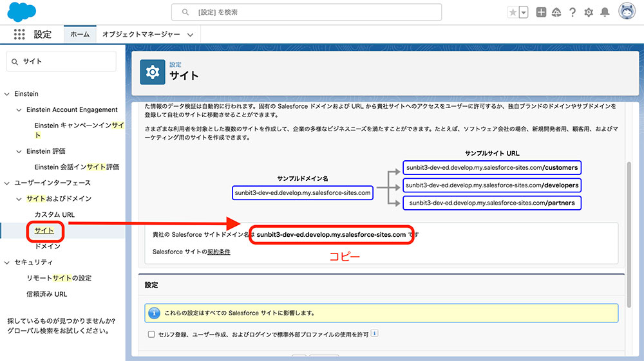This screenshot has width=644, height=361.
Task: Click the sample domain name box
Action: click(x=303, y=193)
